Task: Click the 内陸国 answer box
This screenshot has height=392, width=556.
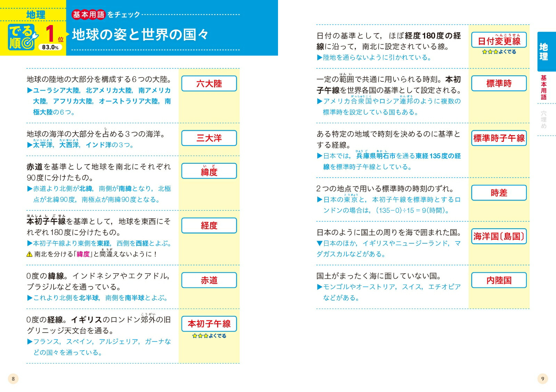Action: [x=499, y=280]
